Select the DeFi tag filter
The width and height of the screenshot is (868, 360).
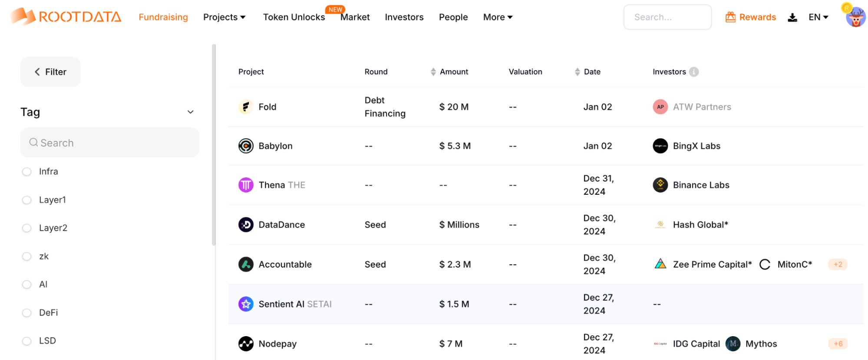click(x=27, y=313)
